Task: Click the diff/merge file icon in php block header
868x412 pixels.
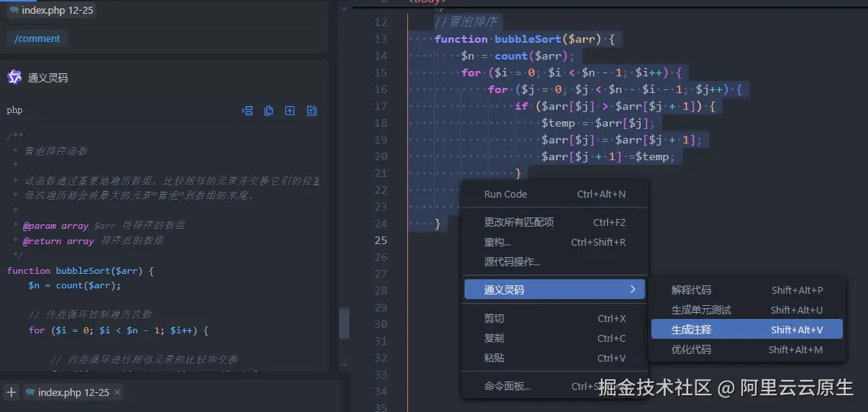Action: point(312,111)
